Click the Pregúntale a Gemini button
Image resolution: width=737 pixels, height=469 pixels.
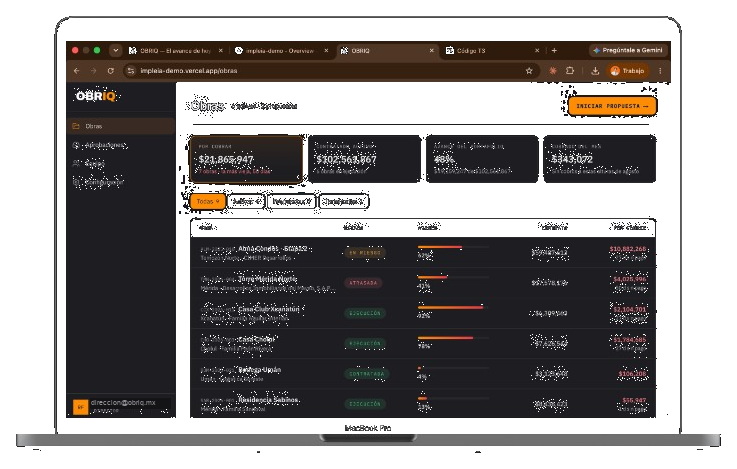[x=627, y=50]
